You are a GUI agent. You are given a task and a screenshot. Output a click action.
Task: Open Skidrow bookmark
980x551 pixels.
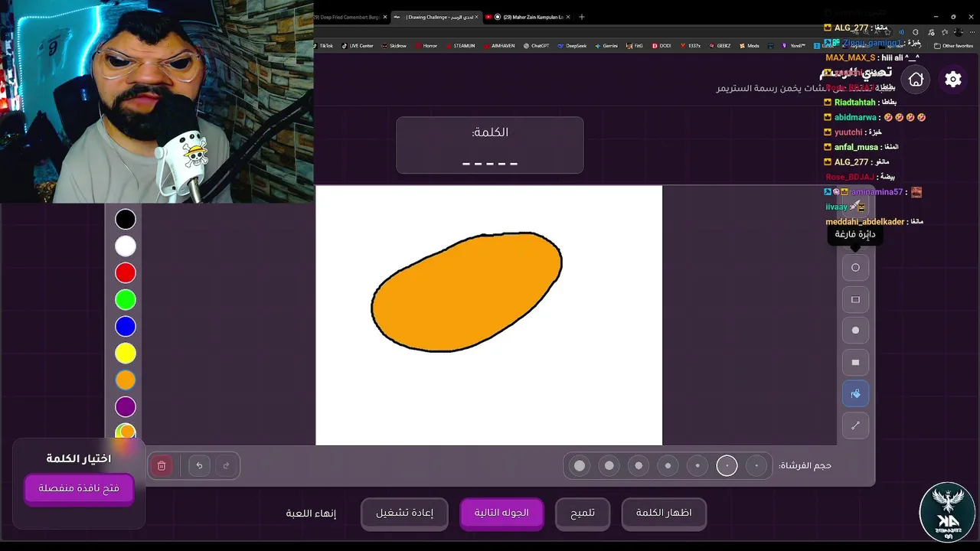[x=394, y=46]
